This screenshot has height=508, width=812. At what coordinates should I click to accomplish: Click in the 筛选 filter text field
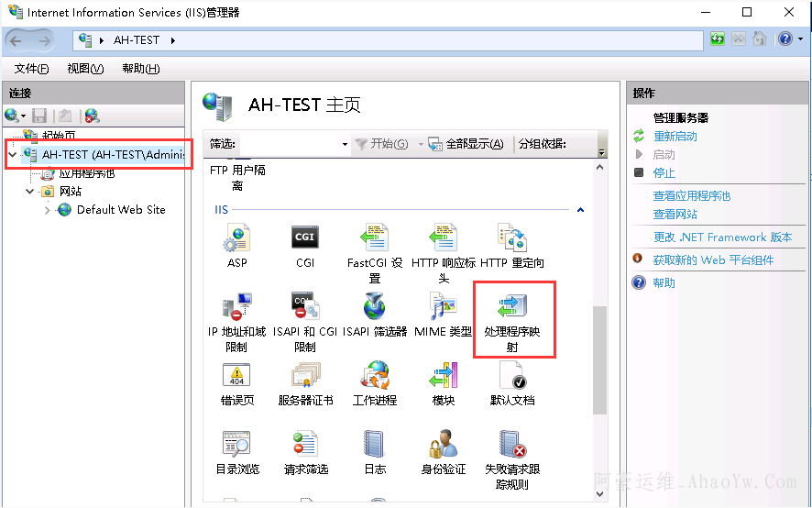click(289, 144)
